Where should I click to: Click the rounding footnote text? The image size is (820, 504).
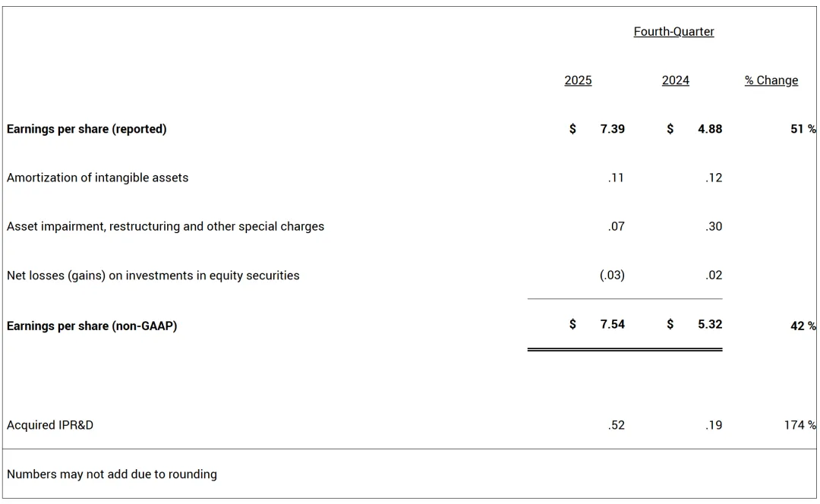point(112,474)
